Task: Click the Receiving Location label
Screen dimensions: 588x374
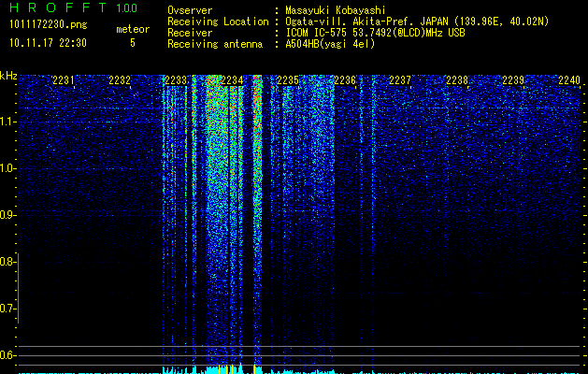Action: 218,22
